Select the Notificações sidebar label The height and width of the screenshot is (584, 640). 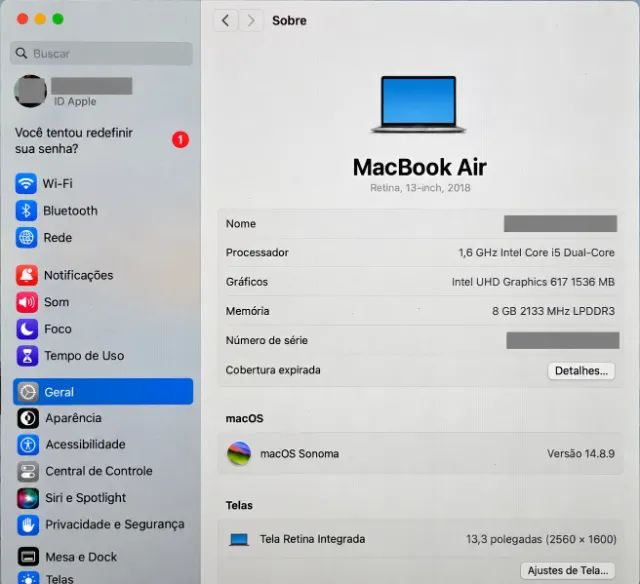tap(78, 275)
